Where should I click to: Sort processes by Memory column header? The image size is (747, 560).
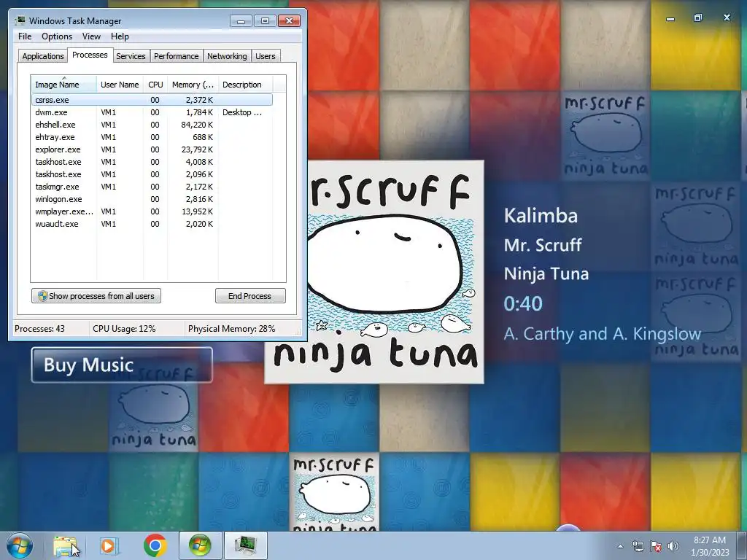pyautogui.click(x=193, y=85)
